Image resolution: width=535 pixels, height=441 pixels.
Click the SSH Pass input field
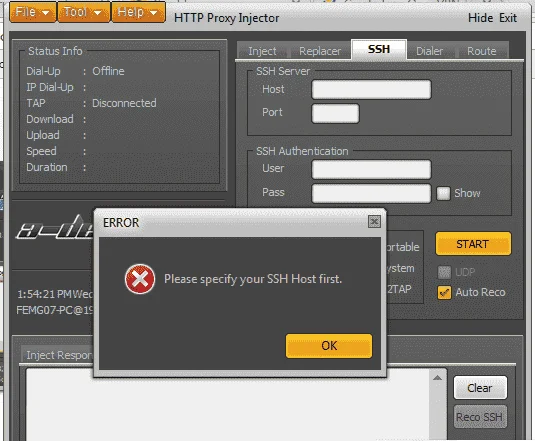coord(371,193)
